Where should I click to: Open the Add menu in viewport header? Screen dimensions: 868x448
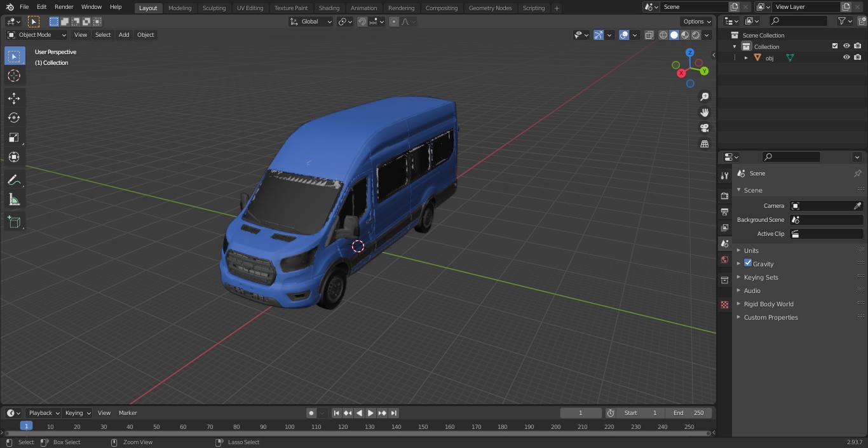click(x=124, y=35)
